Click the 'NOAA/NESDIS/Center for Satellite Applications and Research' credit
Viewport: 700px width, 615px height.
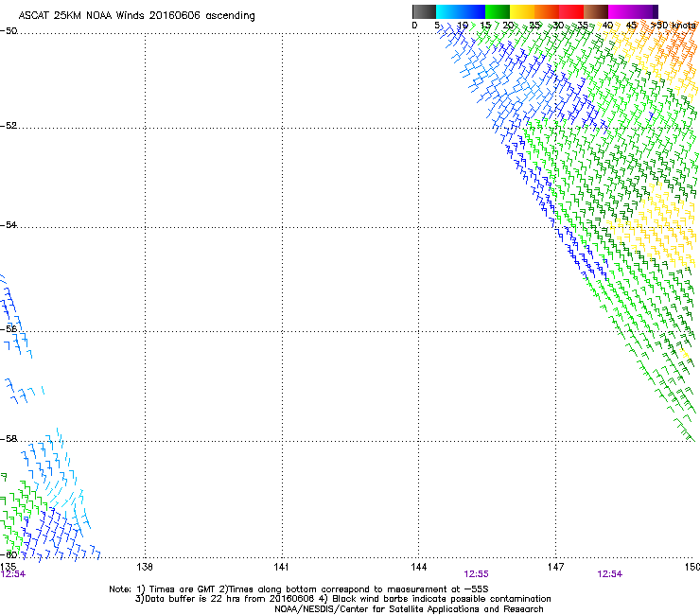(x=409, y=609)
